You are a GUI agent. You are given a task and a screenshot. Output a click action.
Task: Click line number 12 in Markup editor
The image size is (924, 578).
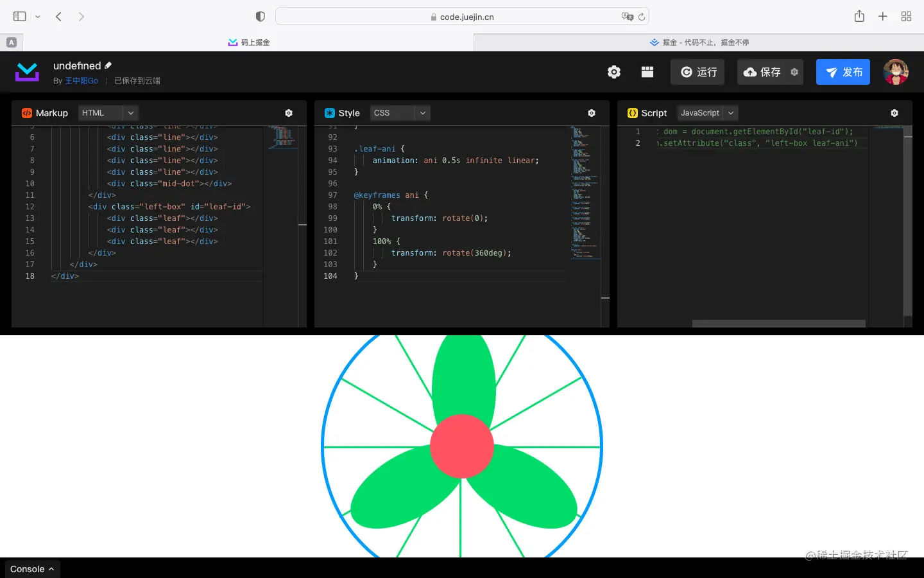[30, 207]
